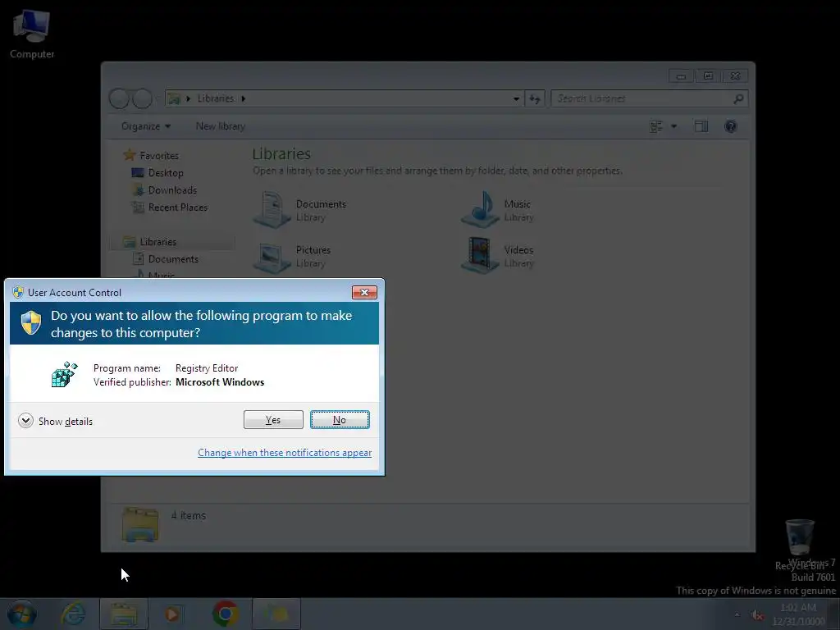
Task: Click the Registry Editor program icon
Action: point(64,374)
